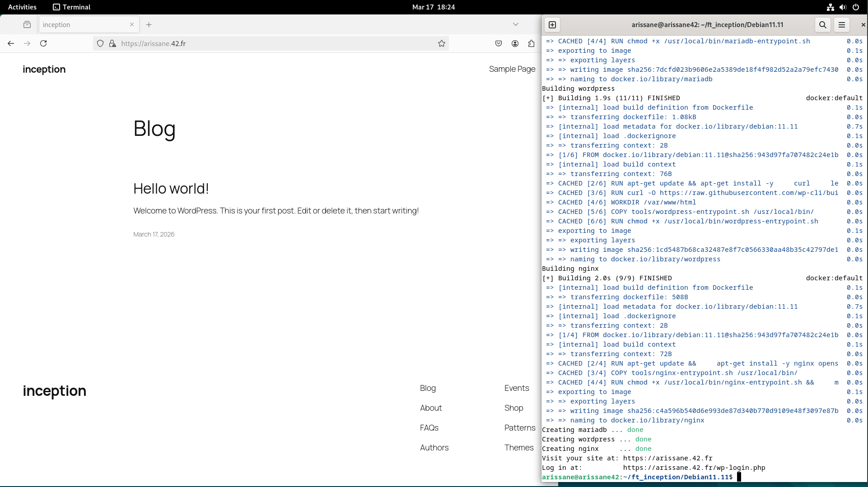The height and width of the screenshot is (487, 868).
Task: Go back to previous page
Action: 11,43
